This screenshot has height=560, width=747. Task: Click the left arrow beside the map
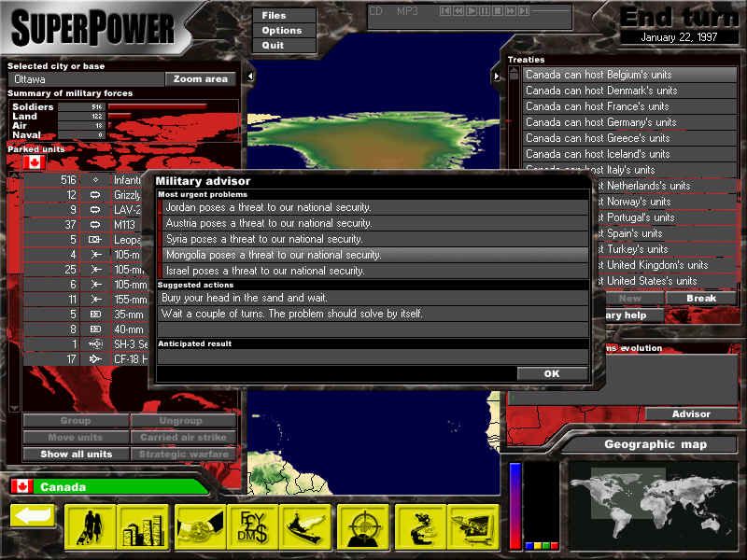coord(250,77)
